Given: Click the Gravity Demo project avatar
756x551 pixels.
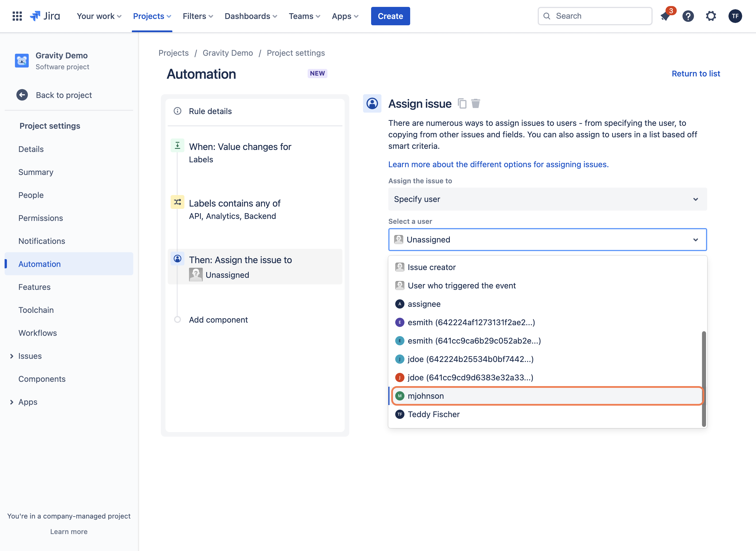Looking at the screenshot, I should tap(22, 61).
